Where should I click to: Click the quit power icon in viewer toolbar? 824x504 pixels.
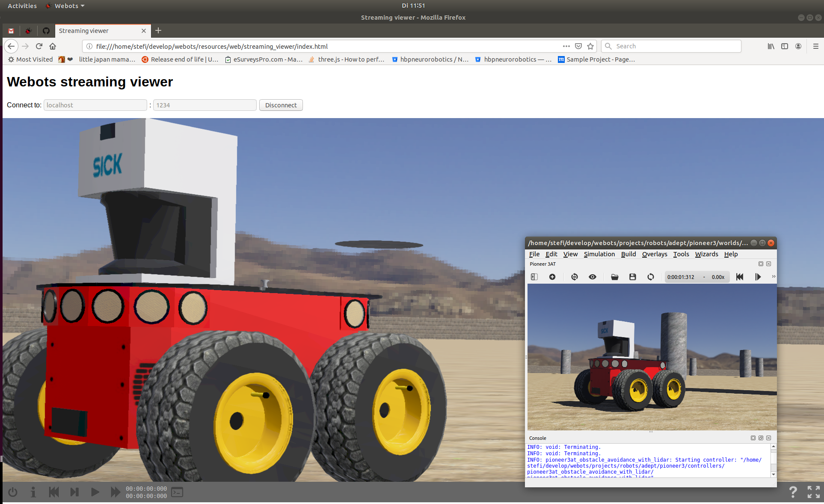[13, 492]
